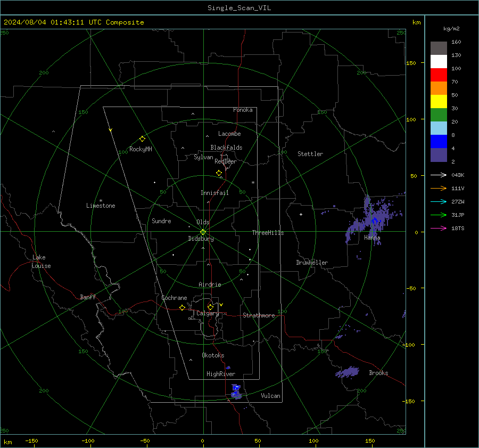Click the RockyMH town label
479x448 pixels.
click(x=141, y=149)
